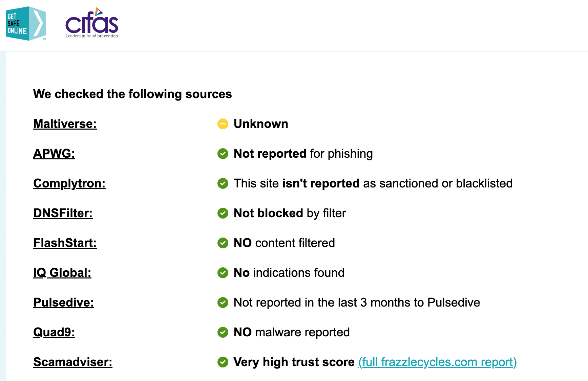Click green check icon for Quad9 result
Viewport: 588px width, 381px height.
pyautogui.click(x=223, y=332)
